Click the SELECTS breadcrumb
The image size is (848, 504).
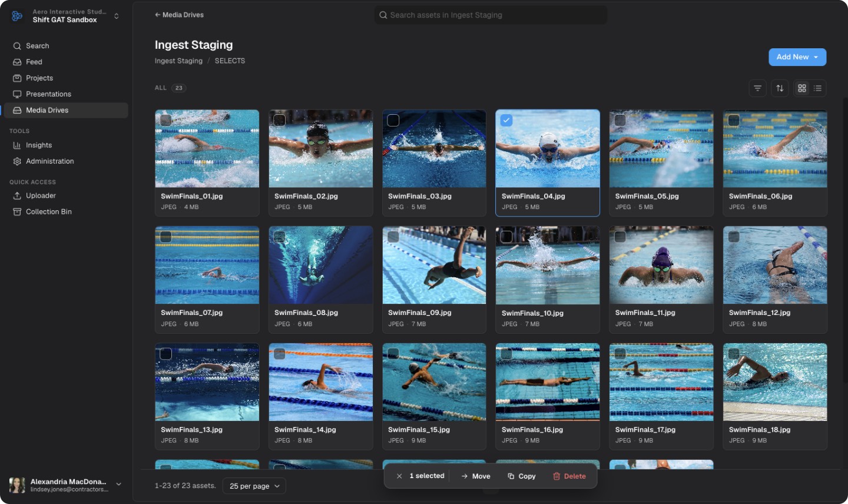click(x=230, y=61)
